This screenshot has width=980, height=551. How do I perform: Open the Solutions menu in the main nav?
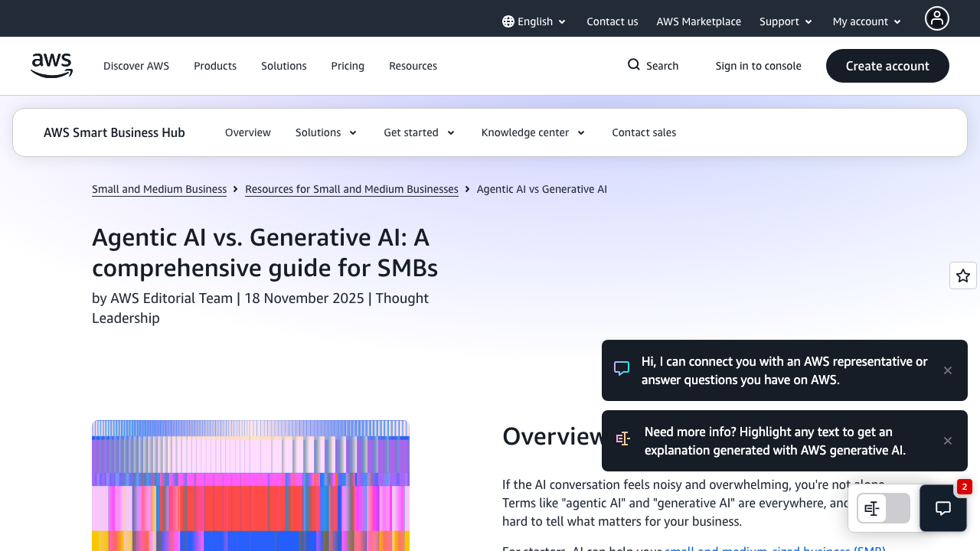point(284,66)
